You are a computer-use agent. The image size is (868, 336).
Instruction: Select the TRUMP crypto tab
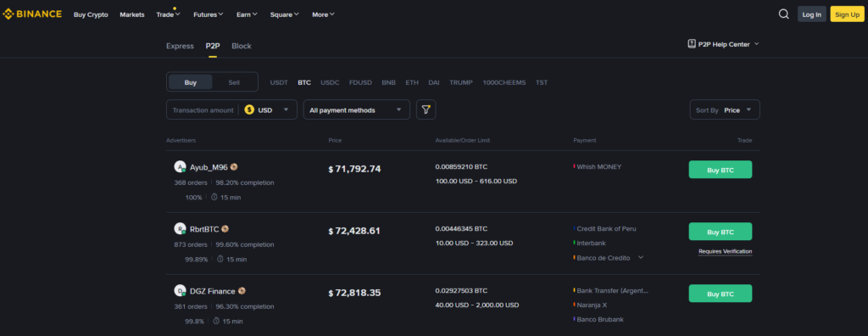(x=461, y=82)
